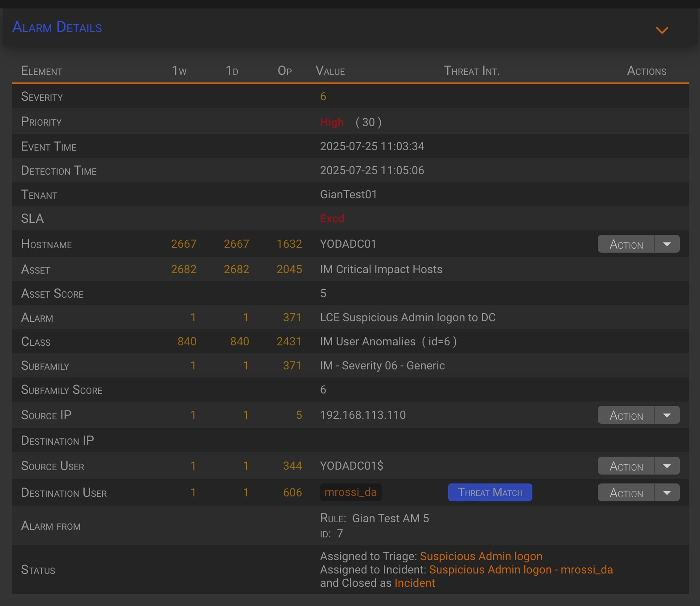Open the Suspicious Admin logon triage link

point(481,556)
